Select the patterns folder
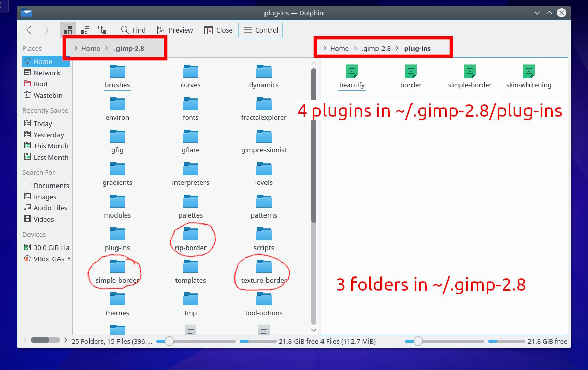Image resolution: width=588 pixels, height=370 pixels. (x=264, y=207)
